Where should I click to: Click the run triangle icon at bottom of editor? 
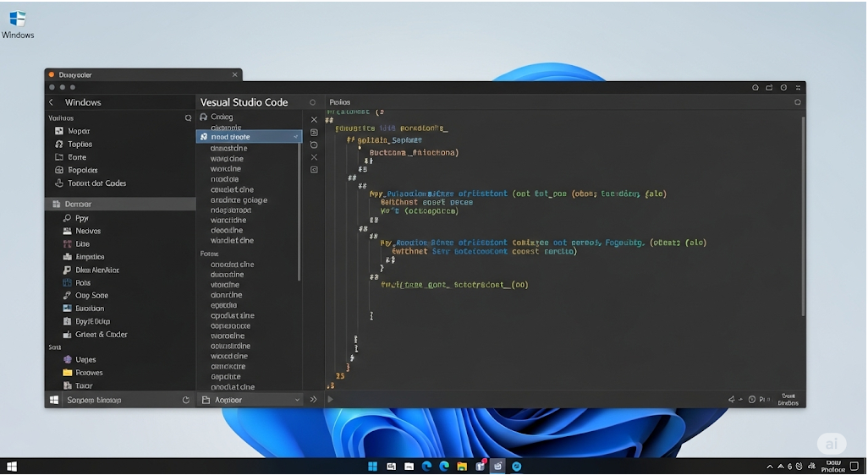click(x=330, y=400)
